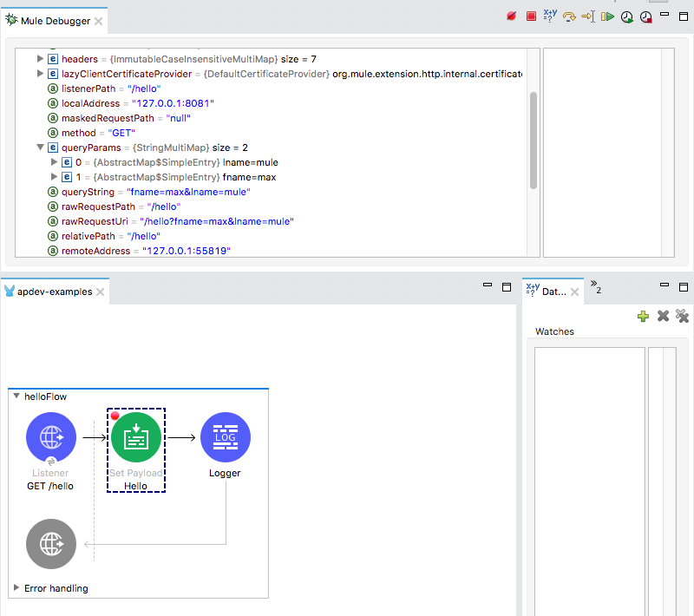Expand queryParams entry 1 fname=max
694x616 pixels.
pyautogui.click(x=54, y=177)
